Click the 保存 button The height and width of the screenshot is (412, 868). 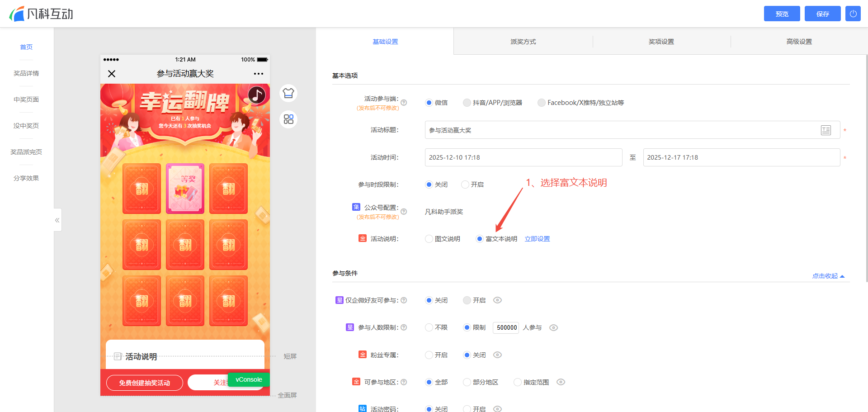click(823, 14)
